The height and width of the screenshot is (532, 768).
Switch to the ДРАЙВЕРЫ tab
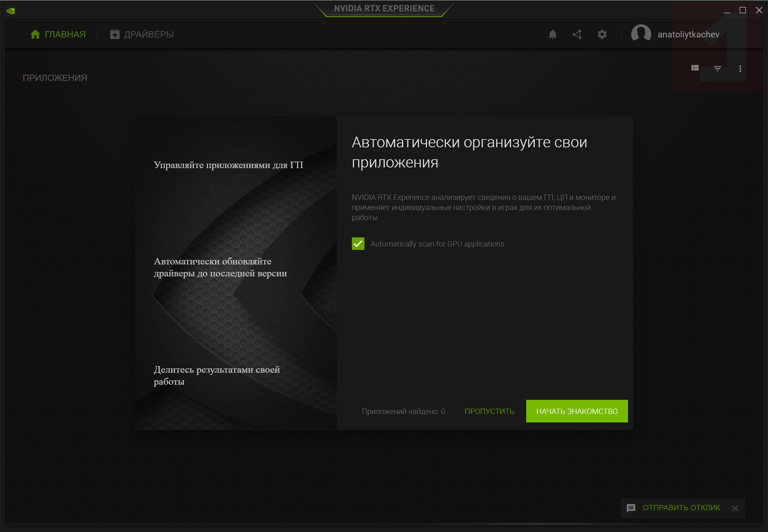click(x=142, y=34)
